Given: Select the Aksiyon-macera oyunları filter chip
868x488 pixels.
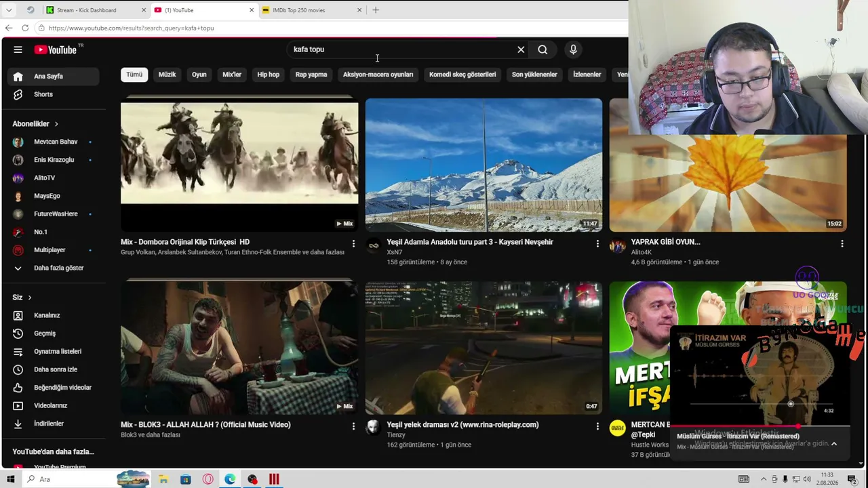Looking at the screenshot, I should coord(378,75).
